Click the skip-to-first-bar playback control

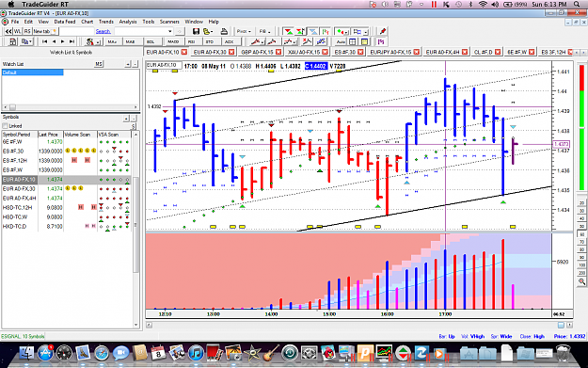(44, 41)
